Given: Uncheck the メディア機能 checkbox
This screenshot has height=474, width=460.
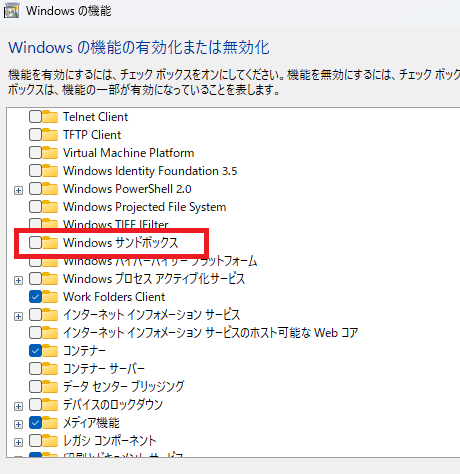Looking at the screenshot, I should (x=35, y=423).
